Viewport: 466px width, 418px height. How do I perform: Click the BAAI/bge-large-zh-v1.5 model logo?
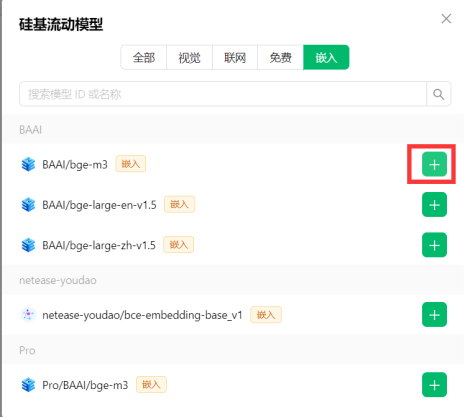click(28, 246)
